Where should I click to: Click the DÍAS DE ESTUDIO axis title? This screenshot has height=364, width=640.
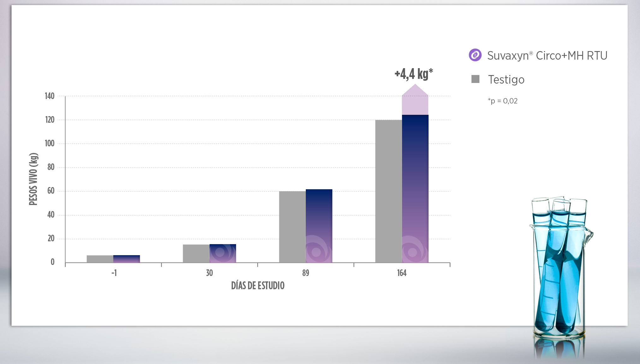258,285
